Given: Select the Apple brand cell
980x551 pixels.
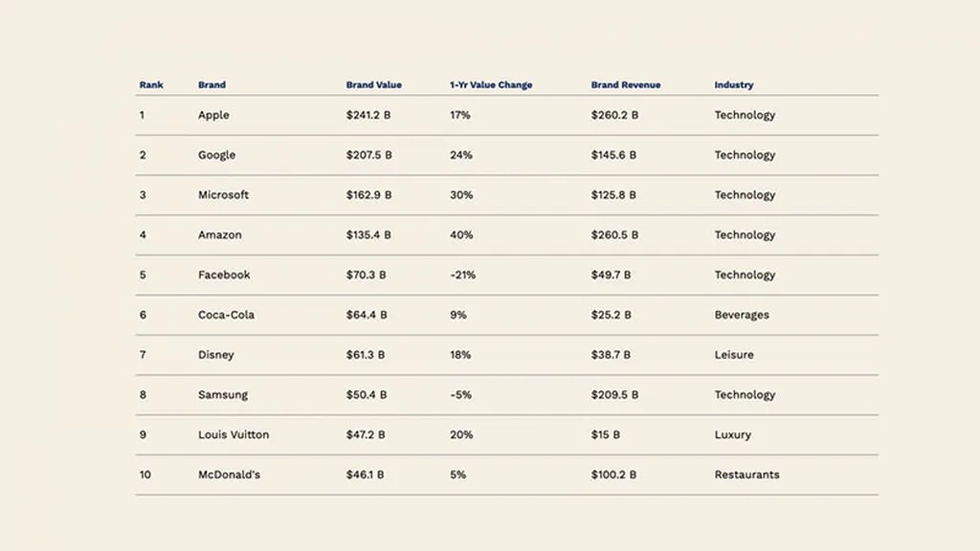Looking at the screenshot, I should click(x=213, y=115).
